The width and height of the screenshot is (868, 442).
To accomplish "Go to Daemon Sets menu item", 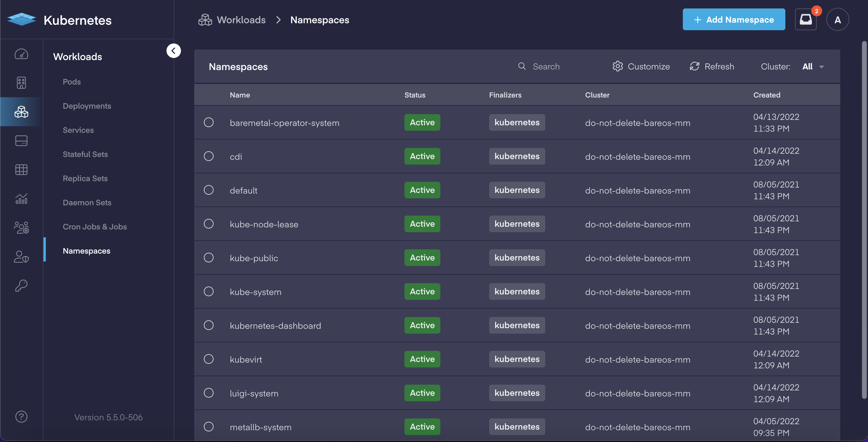I will tap(87, 203).
